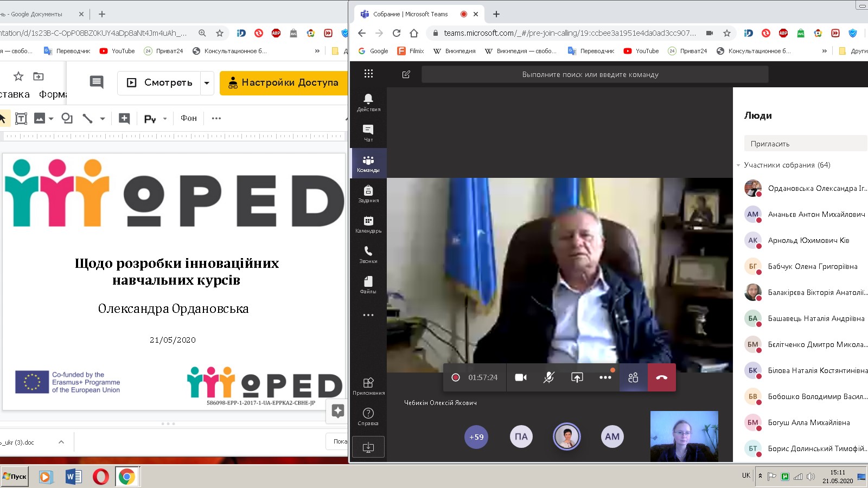
Task: Open the Assignments icon in Teams sidebar
Action: coord(368,193)
